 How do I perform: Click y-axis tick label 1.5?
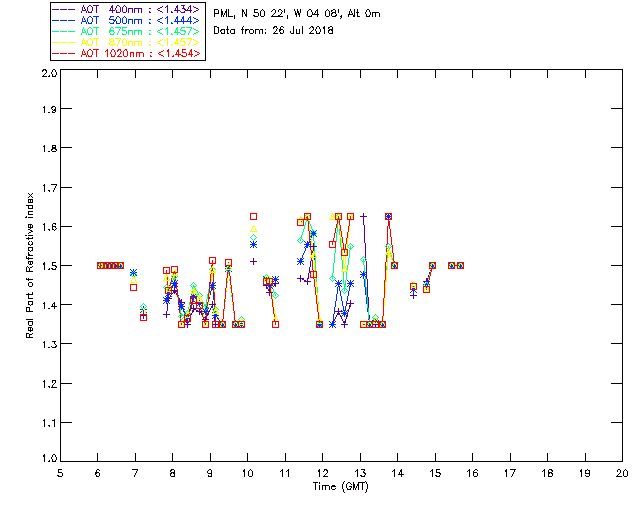coord(48,266)
